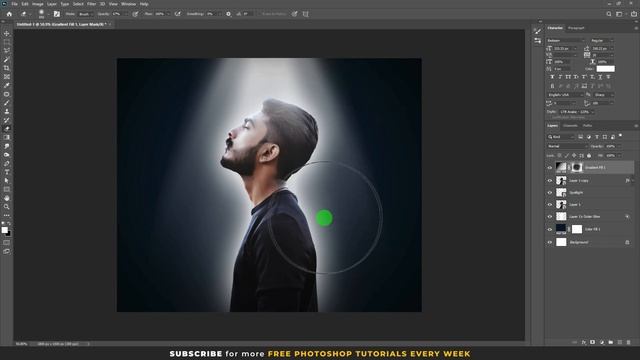This screenshot has height=360, width=640.
Task: Switch to the Paths tab
Action: coord(587,126)
